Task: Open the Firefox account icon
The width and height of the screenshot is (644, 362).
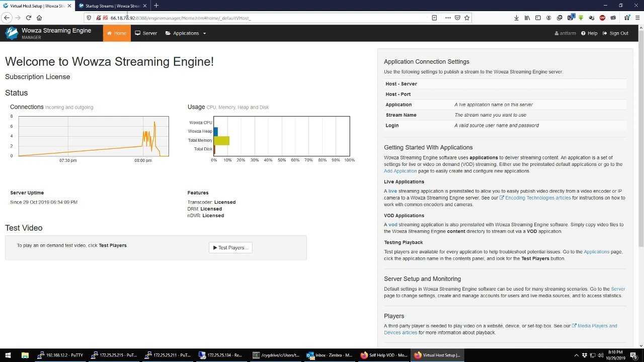Action: coord(549,18)
